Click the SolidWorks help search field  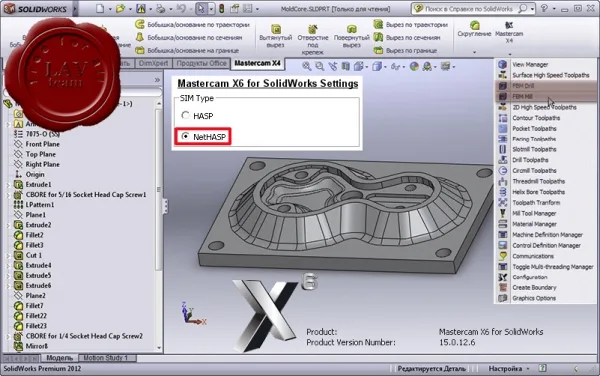pos(470,8)
